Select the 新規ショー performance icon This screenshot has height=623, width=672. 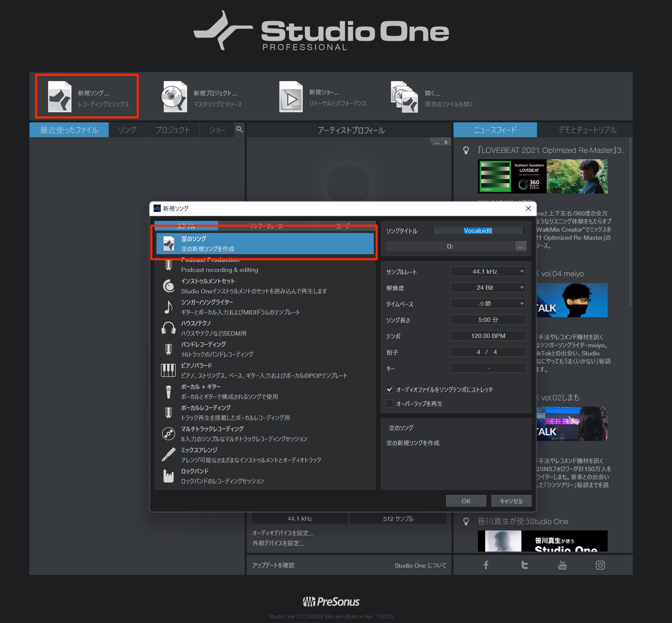(291, 98)
